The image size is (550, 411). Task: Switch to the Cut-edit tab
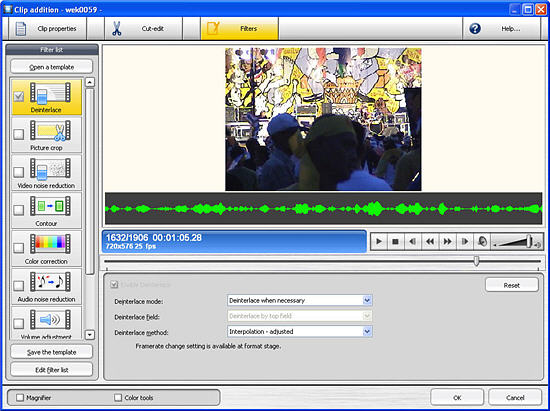pyautogui.click(x=143, y=29)
